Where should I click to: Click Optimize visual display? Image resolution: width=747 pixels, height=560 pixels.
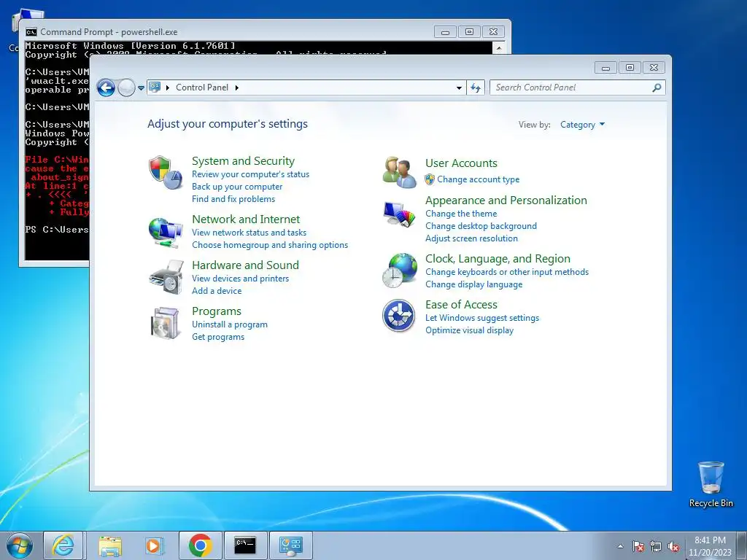tap(469, 330)
